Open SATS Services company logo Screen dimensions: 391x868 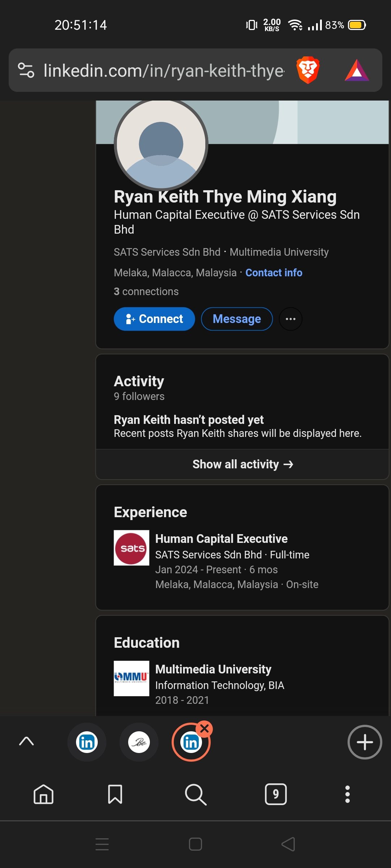point(131,548)
